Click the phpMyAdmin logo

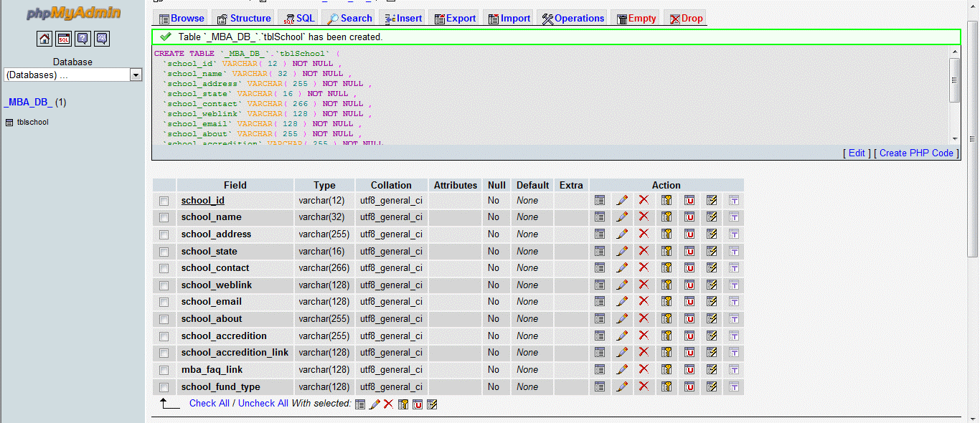click(x=73, y=14)
